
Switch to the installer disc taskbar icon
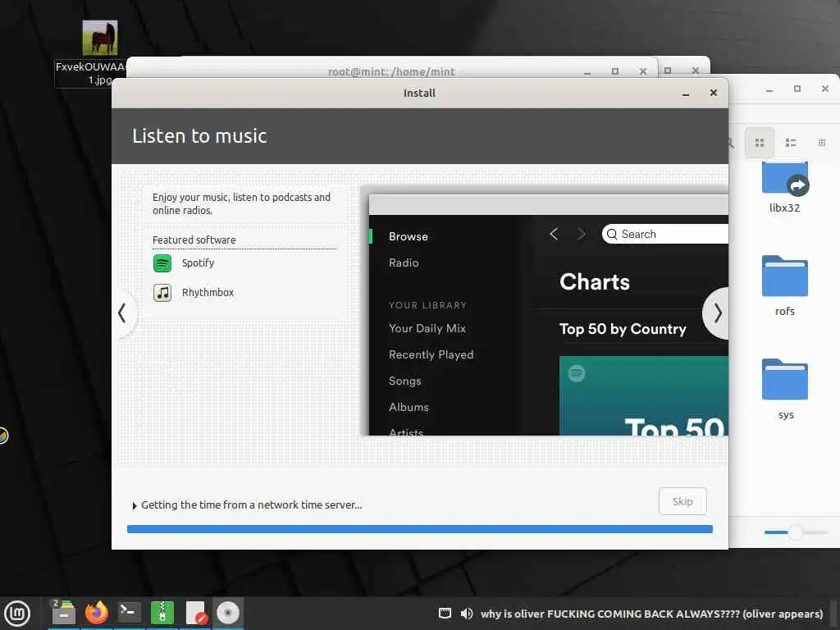[x=228, y=612]
